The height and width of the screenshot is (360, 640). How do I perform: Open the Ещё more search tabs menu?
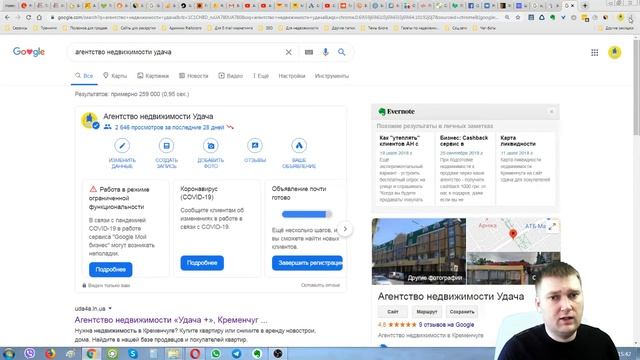coord(261,76)
